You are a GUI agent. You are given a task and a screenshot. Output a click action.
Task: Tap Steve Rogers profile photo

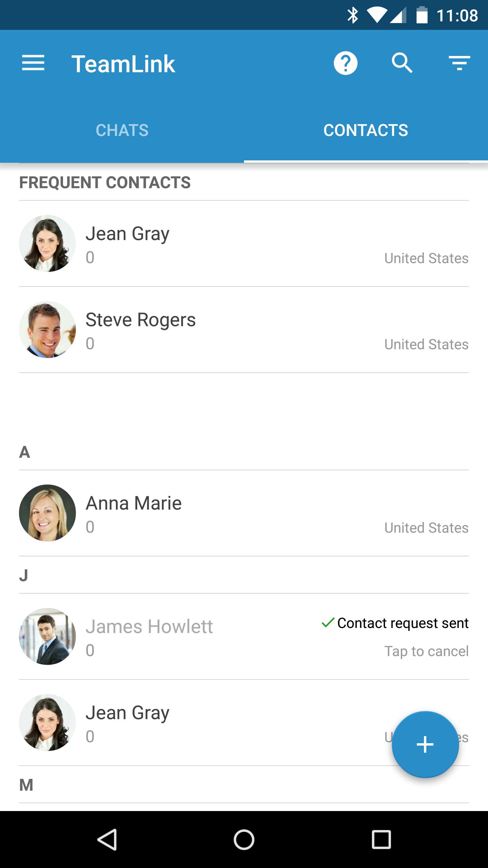(47, 330)
